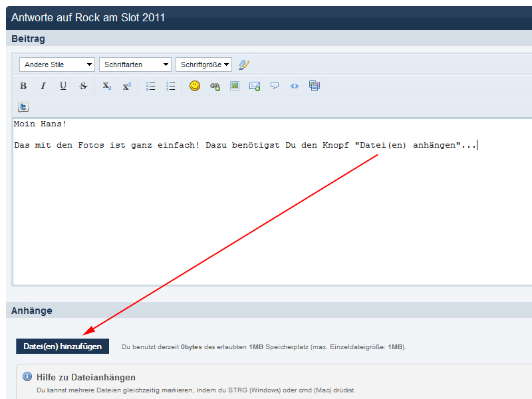
Task: Click the Twitter embed icon
Action: pos(23,107)
